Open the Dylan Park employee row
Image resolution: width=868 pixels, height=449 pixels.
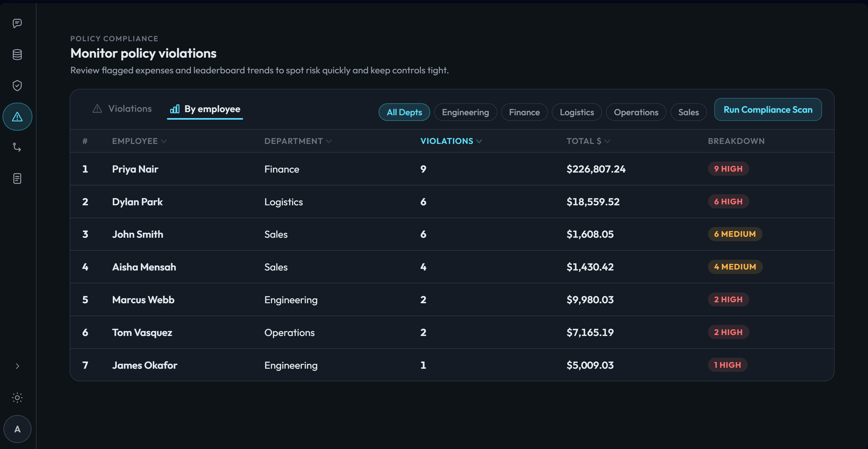[x=137, y=202]
